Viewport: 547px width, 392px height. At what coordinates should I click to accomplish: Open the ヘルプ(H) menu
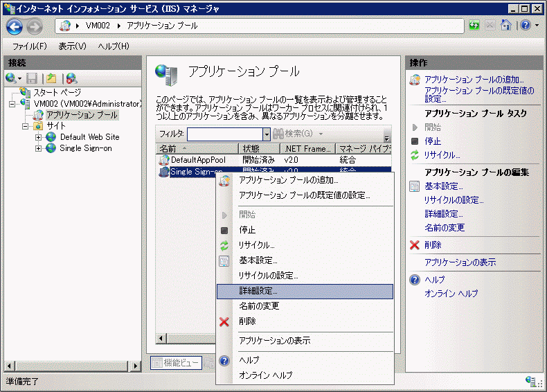[x=114, y=46]
